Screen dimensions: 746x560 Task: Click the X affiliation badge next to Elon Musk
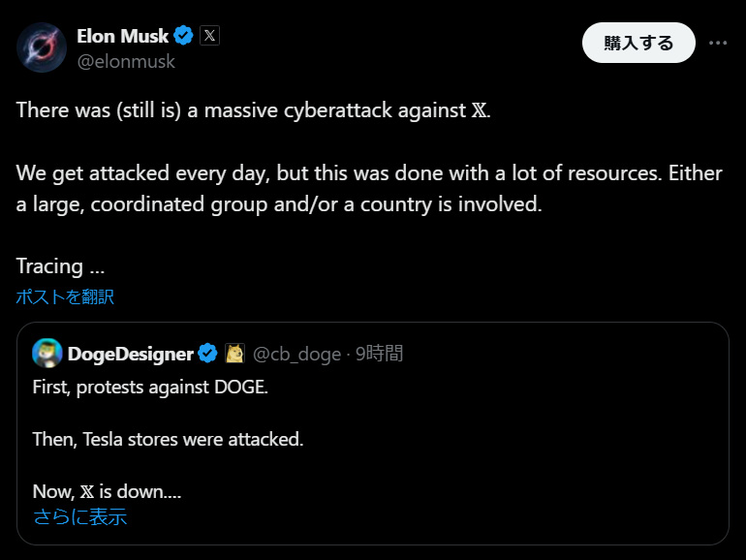point(209,36)
